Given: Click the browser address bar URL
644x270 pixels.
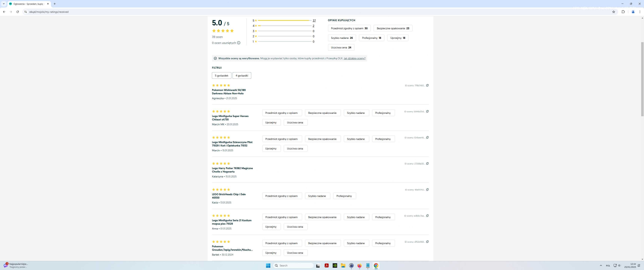Looking at the screenshot, I should click(x=49, y=12).
